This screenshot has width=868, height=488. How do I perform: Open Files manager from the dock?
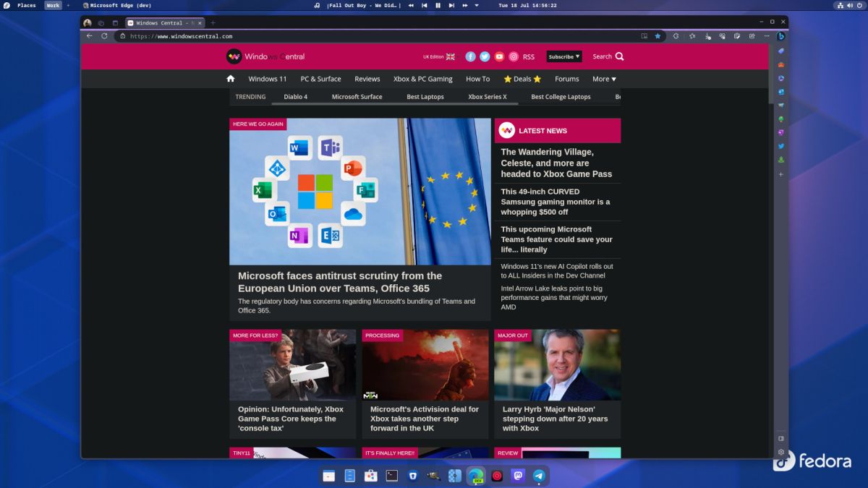pyautogui.click(x=349, y=476)
